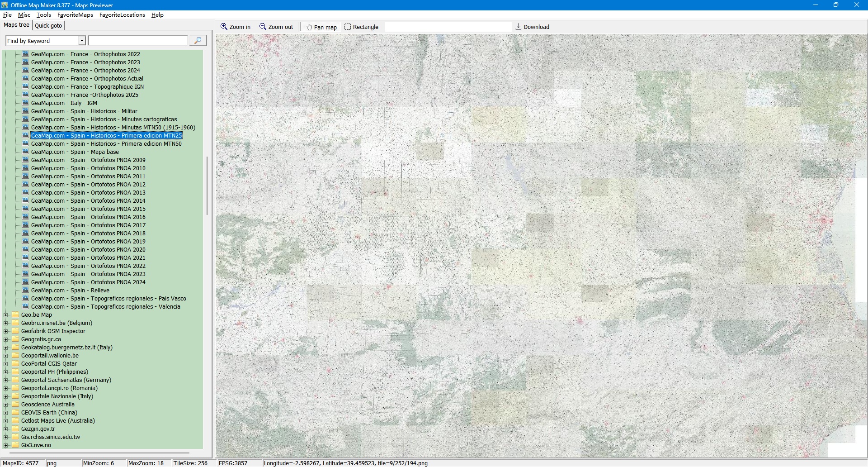Switch to the Quick goto tab
868x467 pixels.
coord(48,25)
